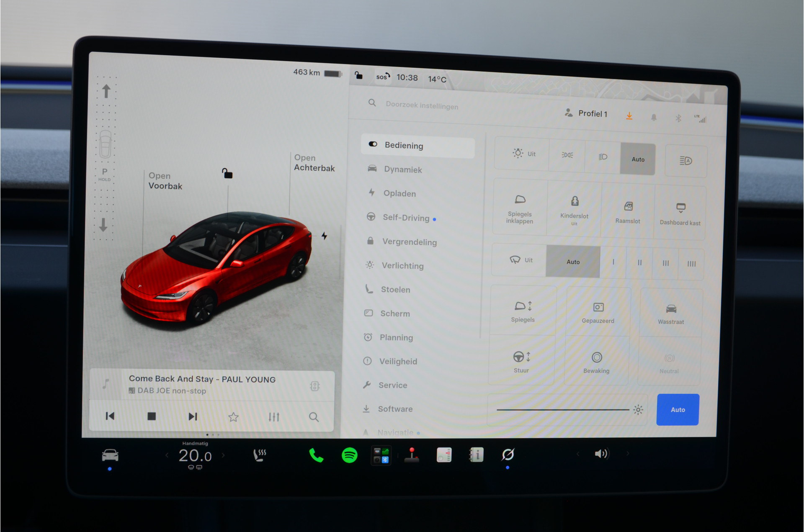The width and height of the screenshot is (804, 532).
Task: Tap the software download arrow icon
Action: point(629,116)
